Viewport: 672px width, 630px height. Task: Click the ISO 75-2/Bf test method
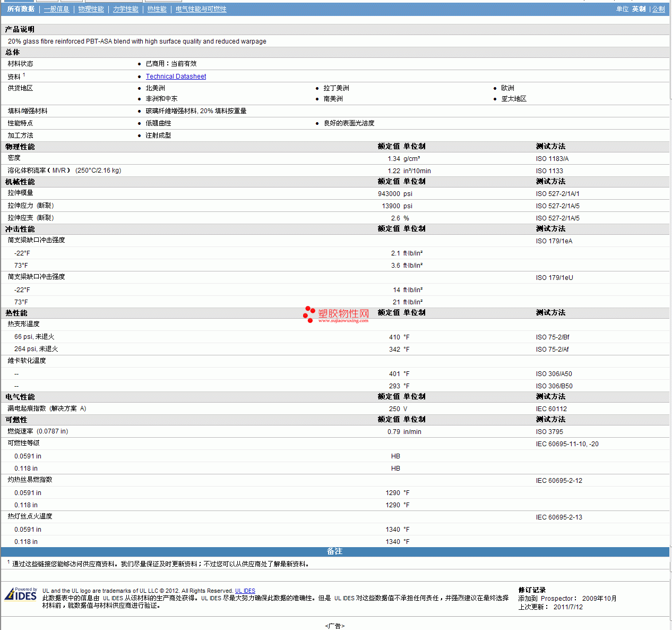pos(553,337)
